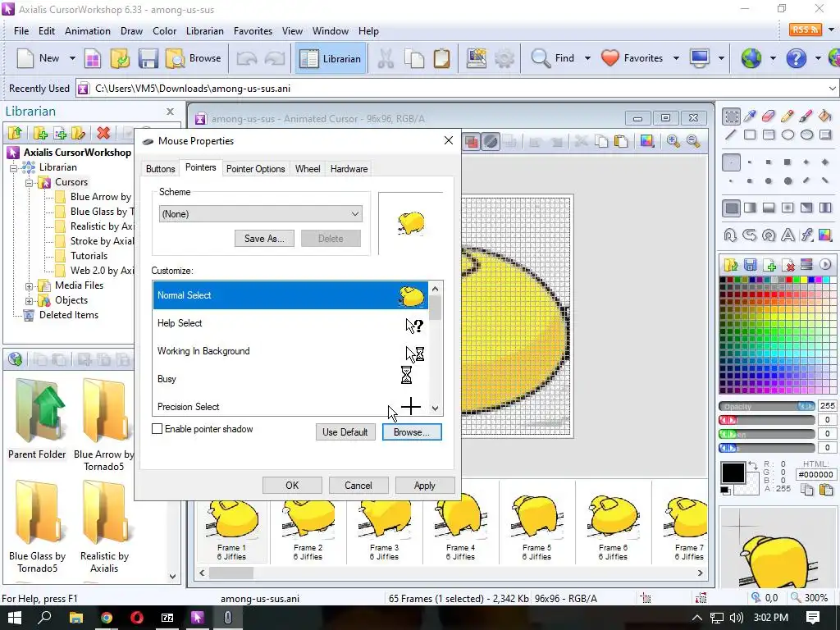Open the Hardware tab
This screenshot has width=840, height=630.
point(349,169)
